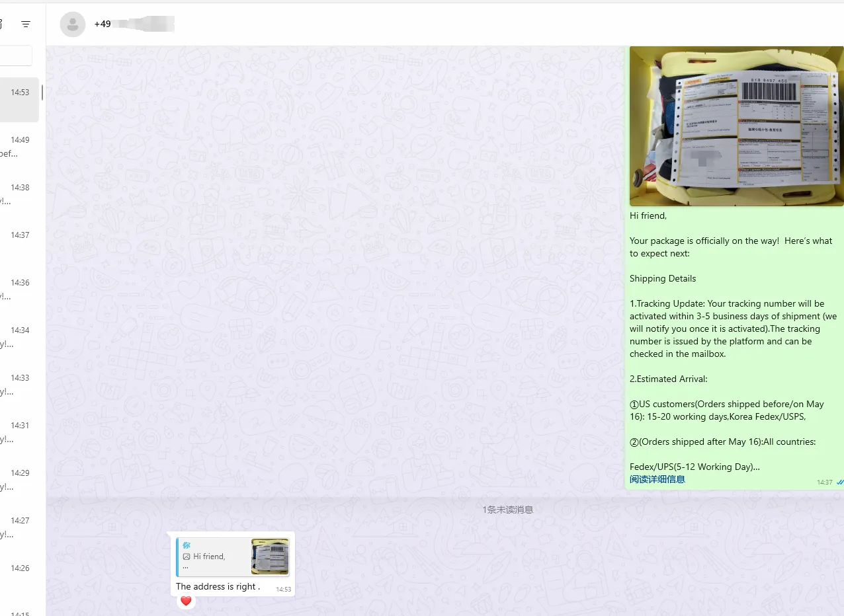This screenshot has width=844, height=616.
Task: Click the 14:37 timestamp on the green message
Action: pos(825,482)
